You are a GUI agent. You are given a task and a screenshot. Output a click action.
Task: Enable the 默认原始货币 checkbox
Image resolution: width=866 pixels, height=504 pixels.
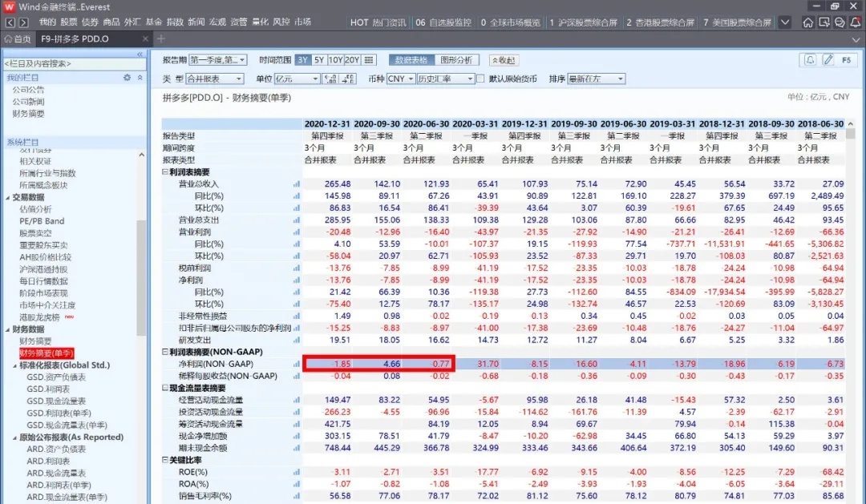pos(481,79)
